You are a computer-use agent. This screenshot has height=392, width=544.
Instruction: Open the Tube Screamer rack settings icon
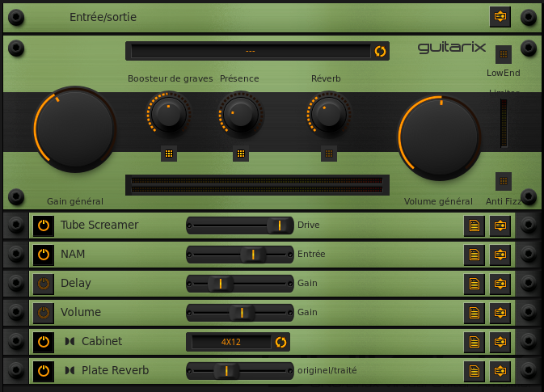tap(500, 226)
